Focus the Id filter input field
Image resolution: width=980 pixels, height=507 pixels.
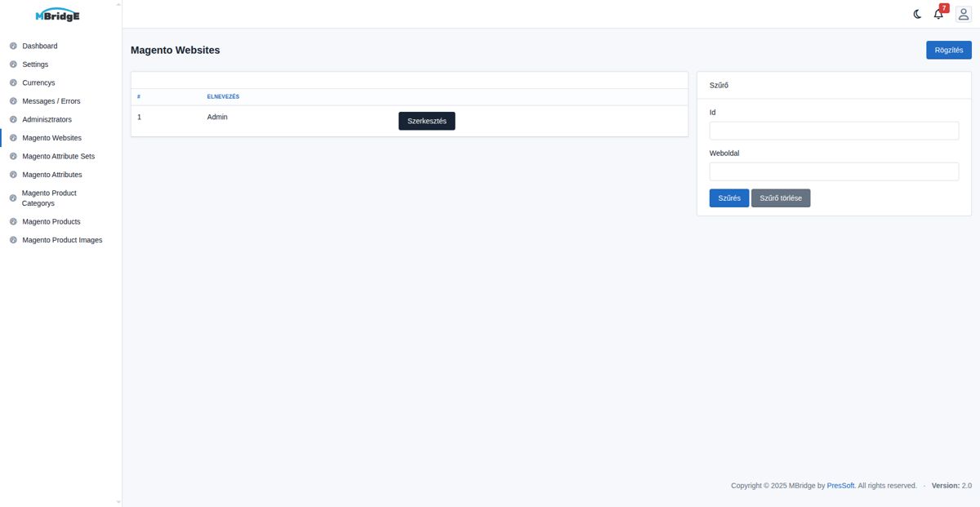834,131
